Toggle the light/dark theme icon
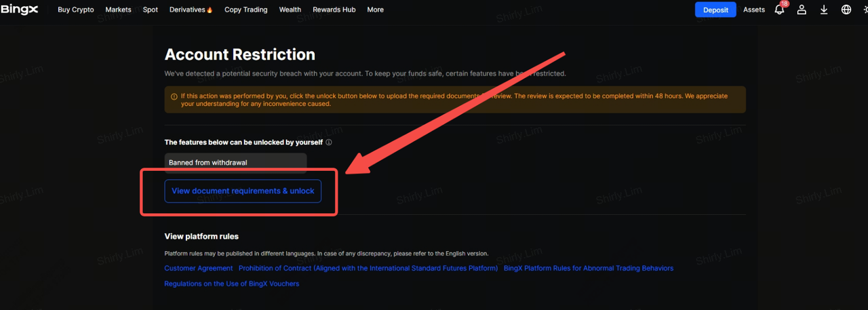868x310 pixels. point(865,10)
